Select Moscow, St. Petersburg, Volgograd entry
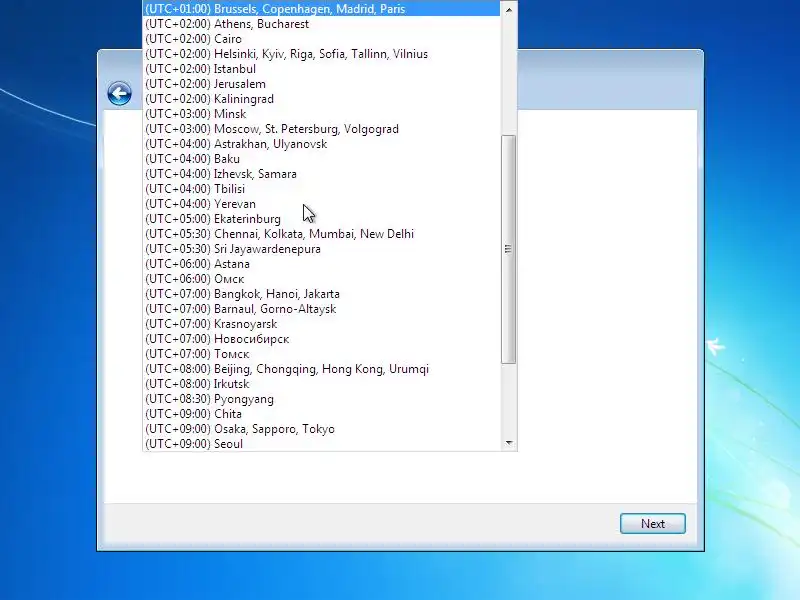The width and height of the screenshot is (800, 600). click(x=321, y=129)
